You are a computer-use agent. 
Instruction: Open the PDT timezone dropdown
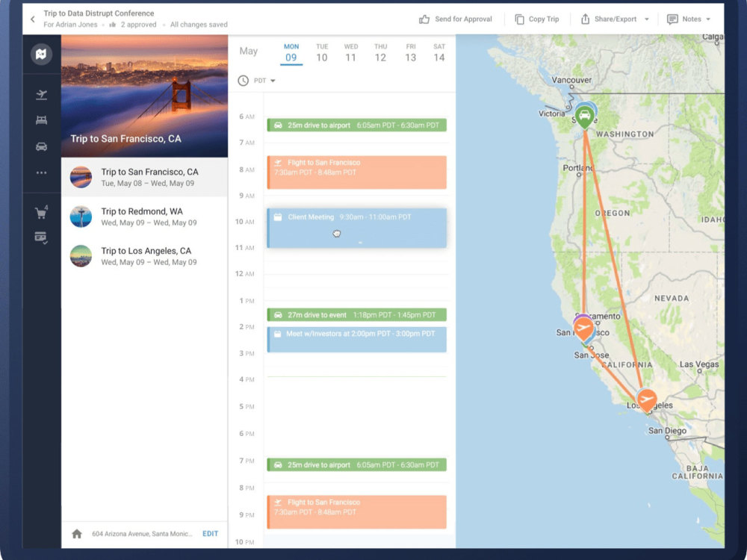(265, 81)
